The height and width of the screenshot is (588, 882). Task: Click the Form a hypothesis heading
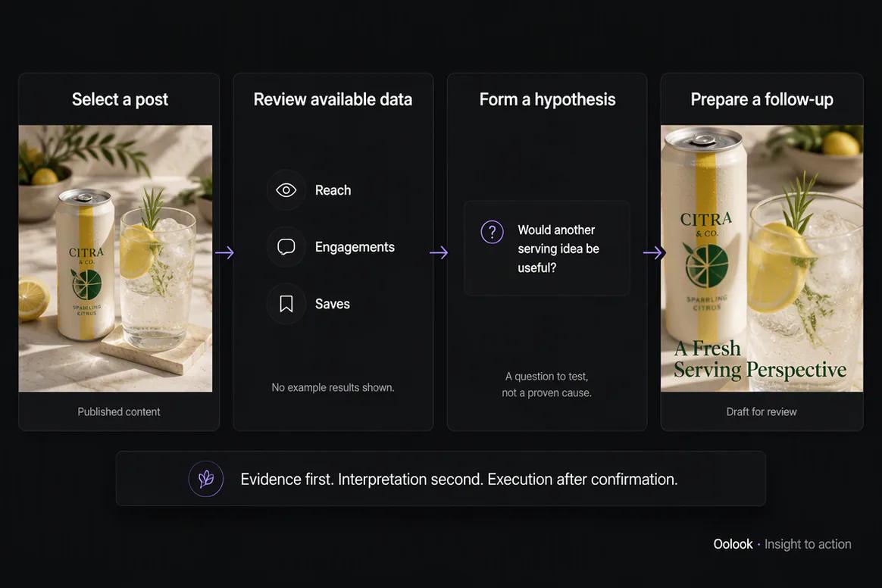tap(547, 99)
